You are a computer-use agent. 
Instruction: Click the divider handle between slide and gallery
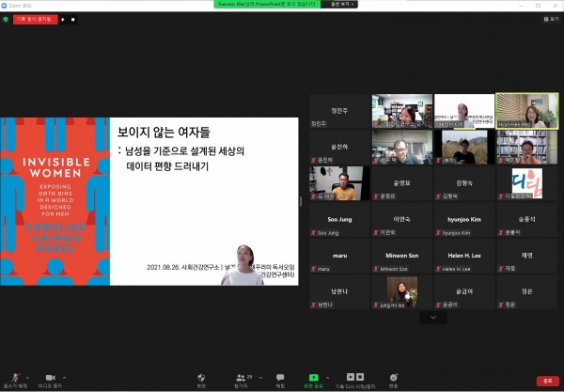(301, 201)
